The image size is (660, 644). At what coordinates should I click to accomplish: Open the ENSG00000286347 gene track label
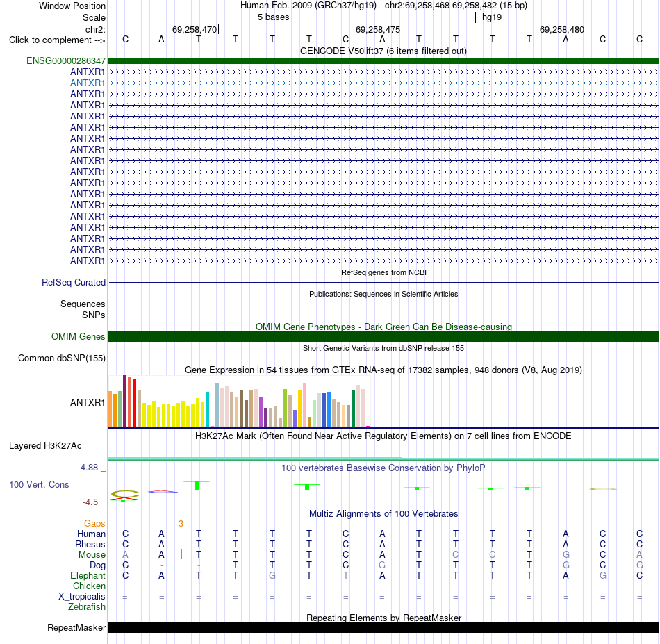pyautogui.click(x=66, y=60)
